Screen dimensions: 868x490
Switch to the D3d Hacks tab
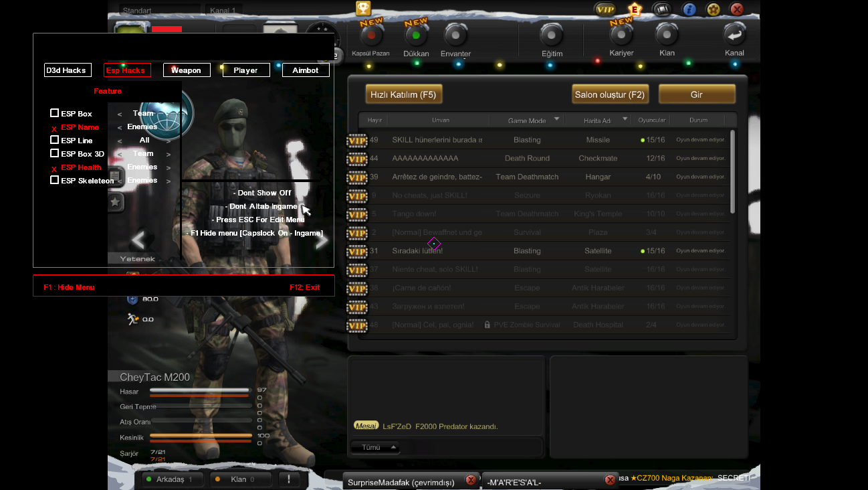68,70
